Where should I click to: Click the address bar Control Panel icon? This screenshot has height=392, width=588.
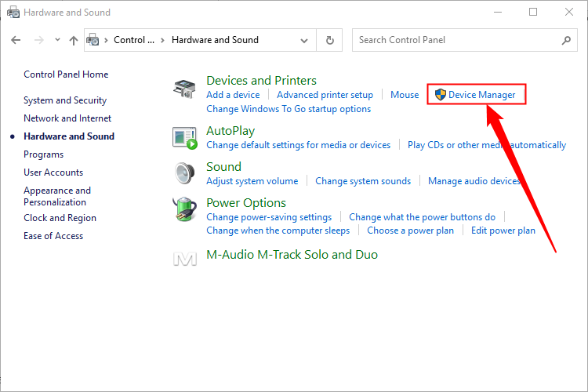[93, 40]
